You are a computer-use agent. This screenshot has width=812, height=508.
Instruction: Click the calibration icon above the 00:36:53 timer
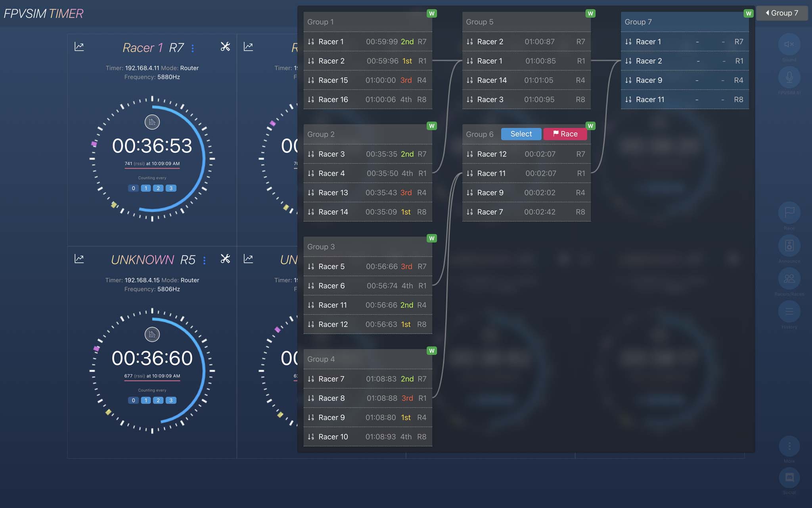[152, 122]
